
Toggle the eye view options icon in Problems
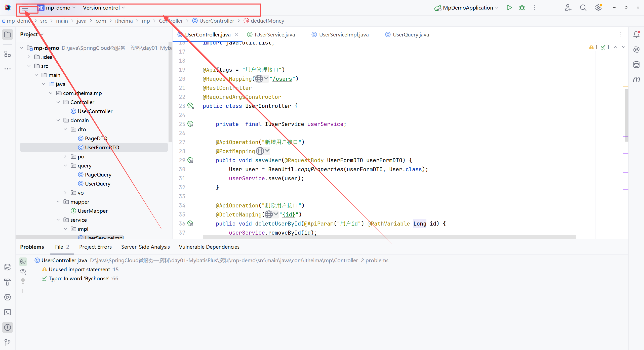click(23, 271)
